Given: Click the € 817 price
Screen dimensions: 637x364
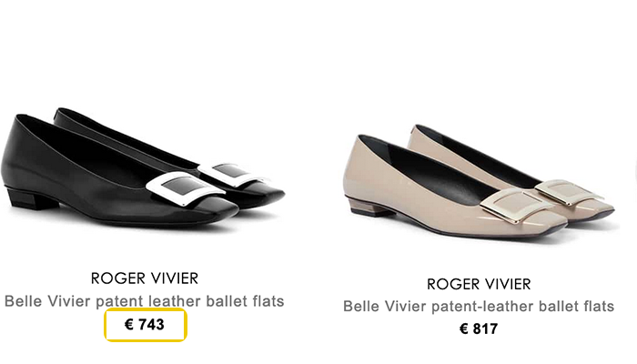Looking at the screenshot, I should coord(479,329).
